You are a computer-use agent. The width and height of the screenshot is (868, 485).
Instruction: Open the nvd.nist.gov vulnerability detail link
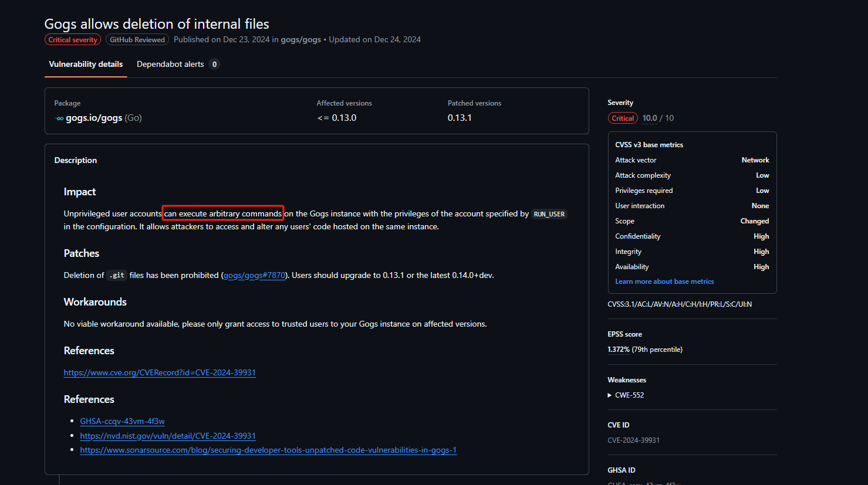(168, 436)
